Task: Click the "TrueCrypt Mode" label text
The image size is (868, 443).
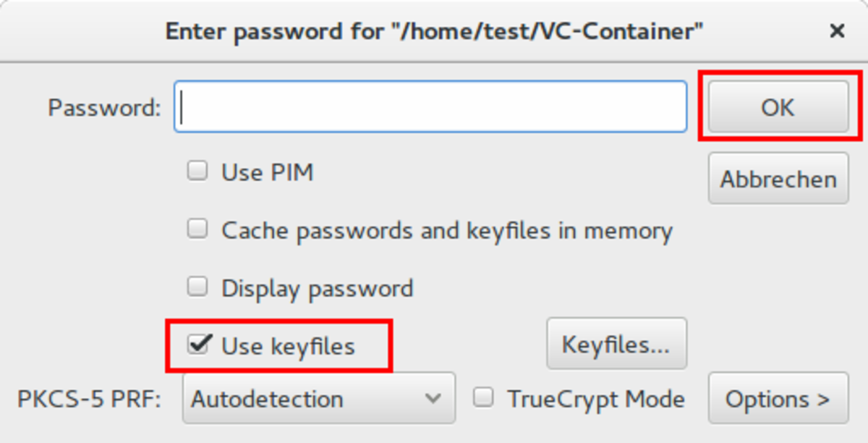Action: pyautogui.click(x=595, y=400)
